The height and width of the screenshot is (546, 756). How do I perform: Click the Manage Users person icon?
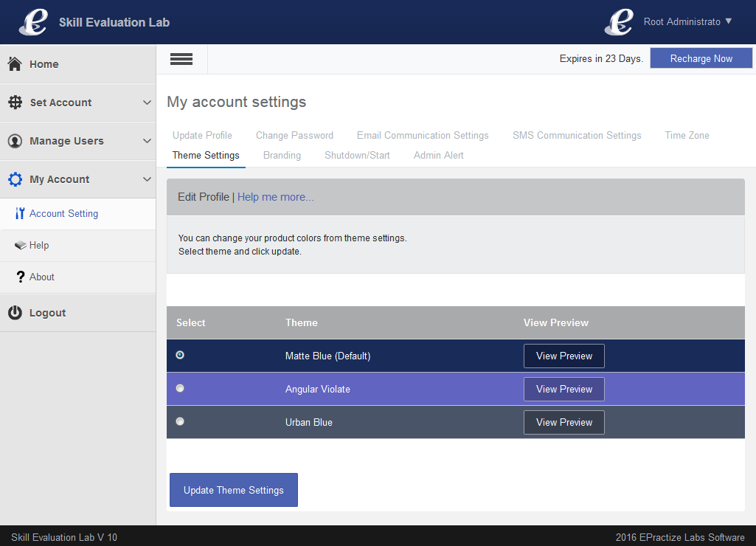tap(15, 141)
